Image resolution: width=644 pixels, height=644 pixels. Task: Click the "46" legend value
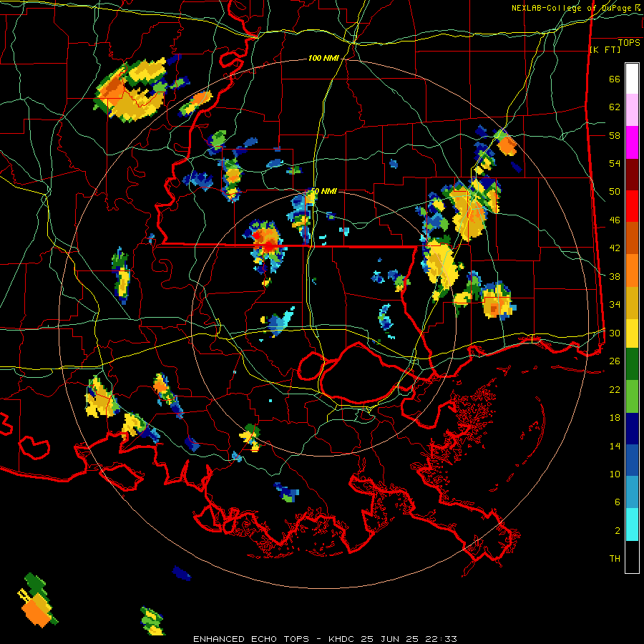615,220
